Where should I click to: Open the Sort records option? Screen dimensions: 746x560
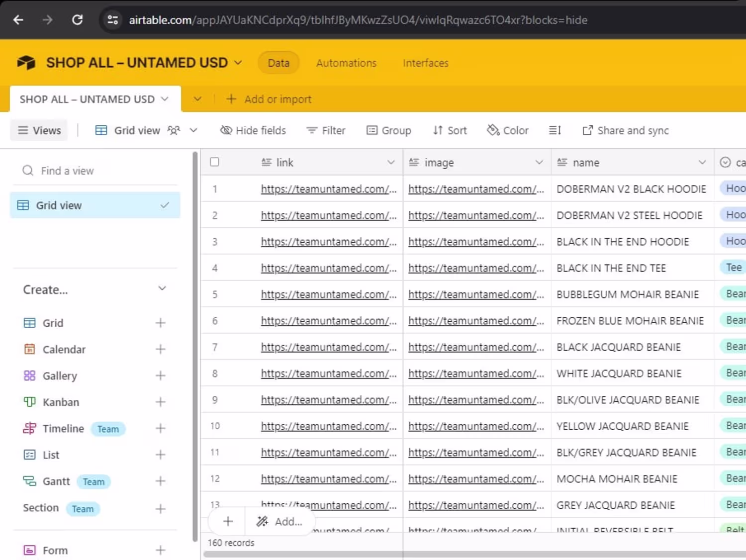450,130
